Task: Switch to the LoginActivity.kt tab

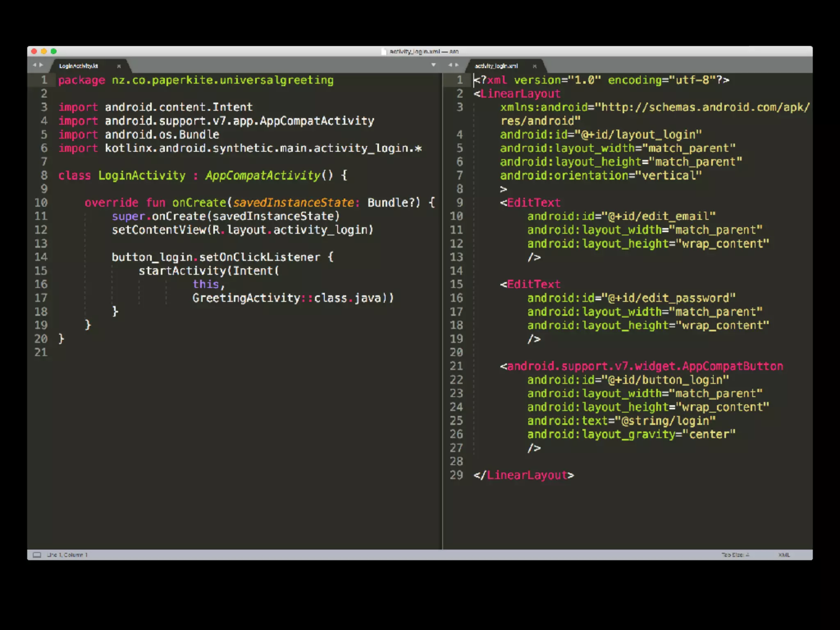Action: [x=79, y=66]
